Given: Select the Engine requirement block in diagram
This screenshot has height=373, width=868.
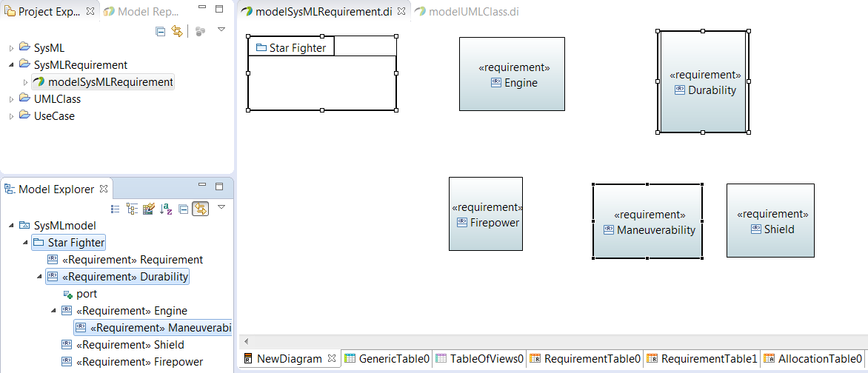Looking at the screenshot, I should 512,74.
